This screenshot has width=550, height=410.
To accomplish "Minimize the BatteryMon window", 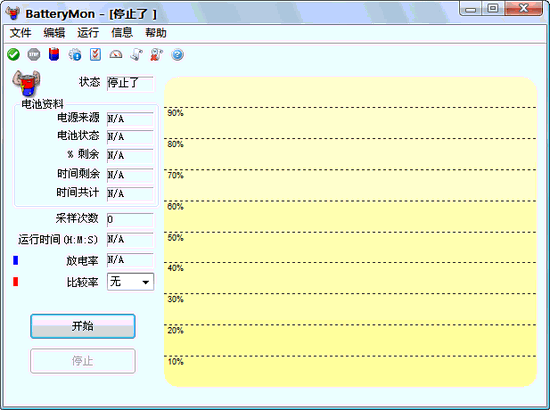I will (x=471, y=9).
